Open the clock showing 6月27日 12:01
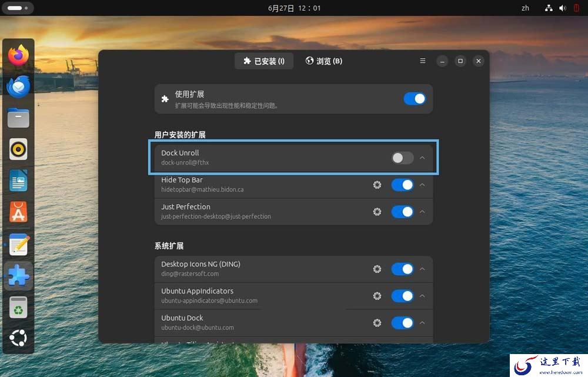The width and height of the screenshot is (588, 377). pos(294,8)
